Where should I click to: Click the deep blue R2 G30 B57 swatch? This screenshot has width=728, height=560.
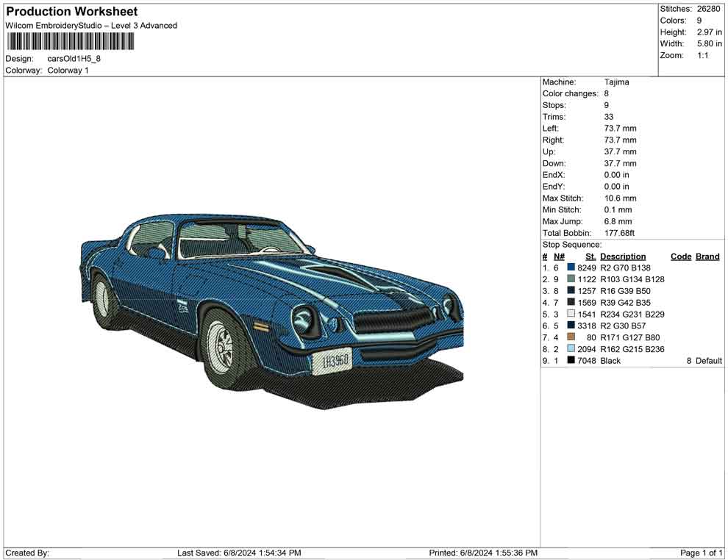pyautogui.click(x=571, y=326)
